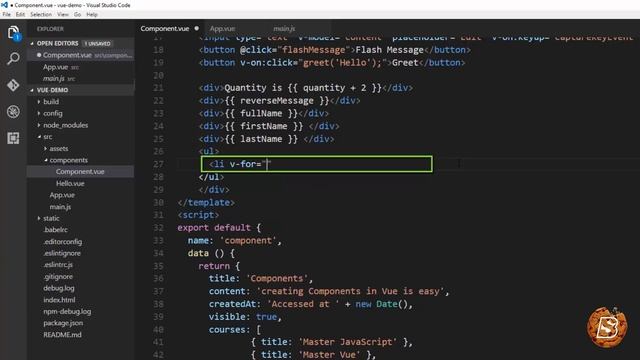The image size is (640, 360).
Task: Open Component.vue in the components folder
Action: click(x=80, y=171)
